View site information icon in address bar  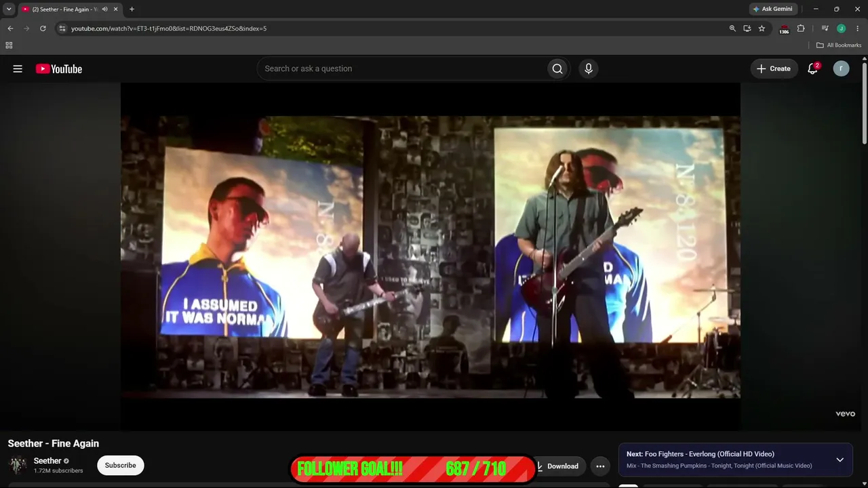click(62, 28)
